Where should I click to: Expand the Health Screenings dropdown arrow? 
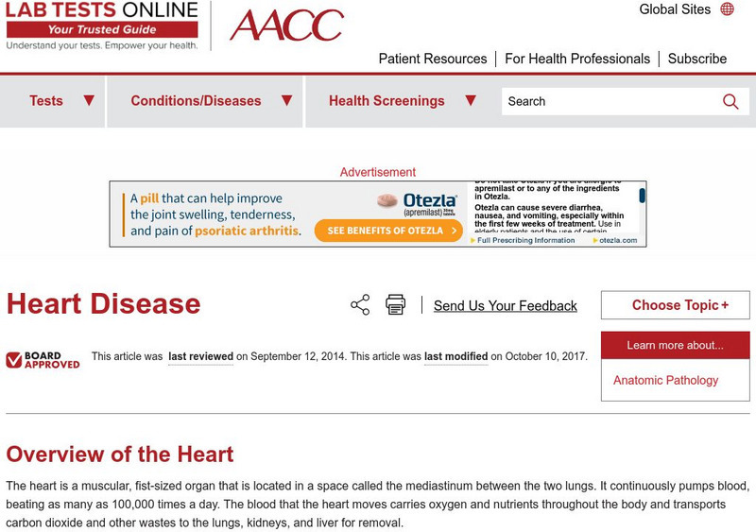(470, 101)
